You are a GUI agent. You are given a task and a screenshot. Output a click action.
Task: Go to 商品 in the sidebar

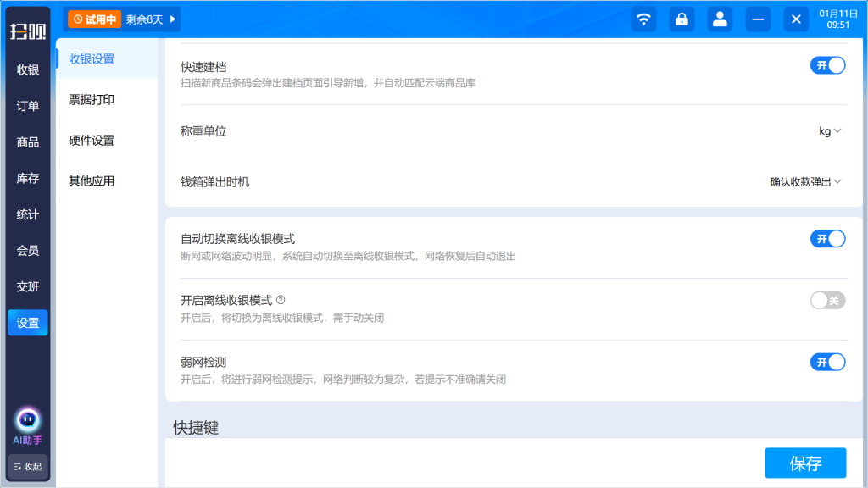[28, 142]
